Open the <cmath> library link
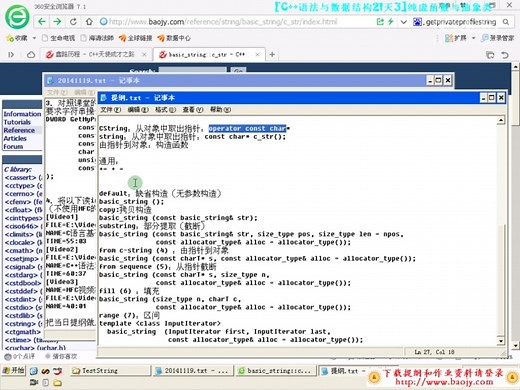520x390 pixels. pyautogui.click(x=19, y=251)
